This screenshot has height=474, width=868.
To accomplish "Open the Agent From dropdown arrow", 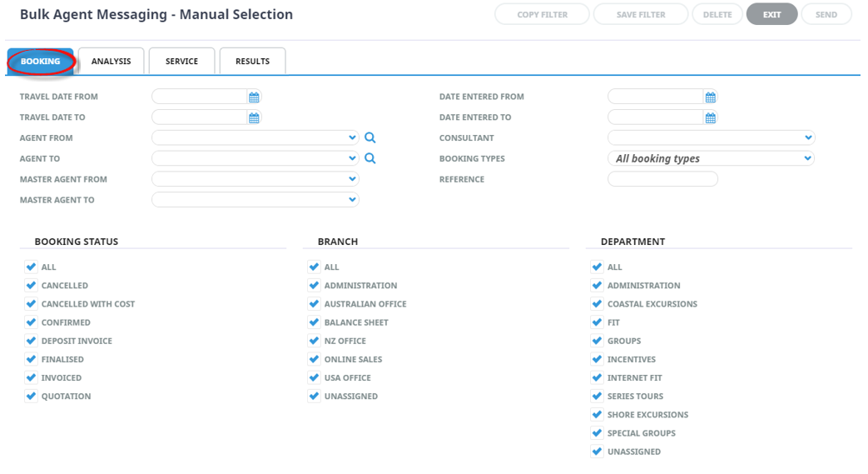I will pyautogui.click(x=352, y=137).
